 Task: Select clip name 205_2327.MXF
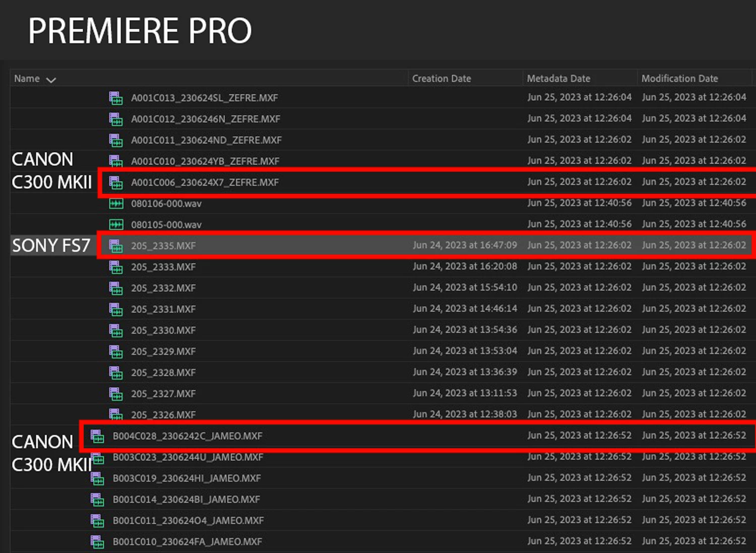click(163, 394)
